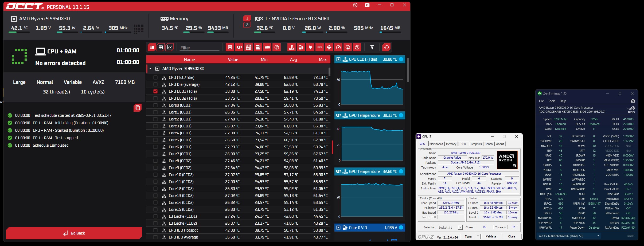Open the unknown-hardware question mark filter icon
Image resolution: width=644 pixels, height=246 pixels.
[x=277, y=47]
